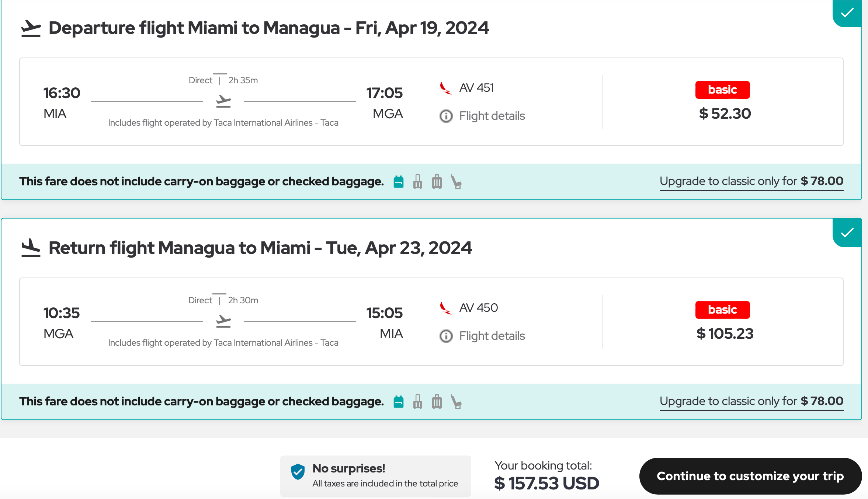Click the No surprises taxes included notice

pyautogui.click(x=375, y=476)
